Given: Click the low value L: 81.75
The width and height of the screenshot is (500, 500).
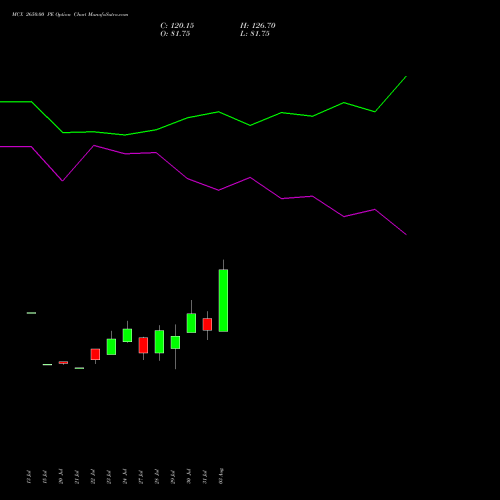Looking at the screenshot, I should click(255, 34).
